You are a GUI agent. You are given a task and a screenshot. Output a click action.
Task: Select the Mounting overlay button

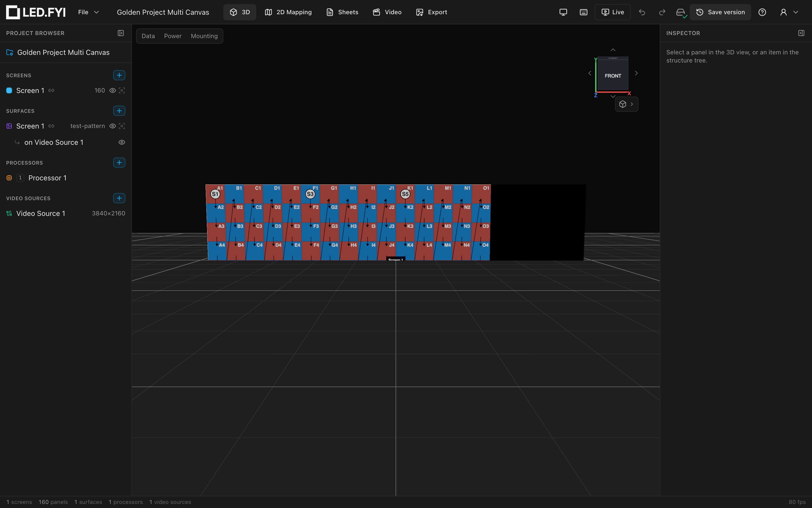click(x=204, y=36)
